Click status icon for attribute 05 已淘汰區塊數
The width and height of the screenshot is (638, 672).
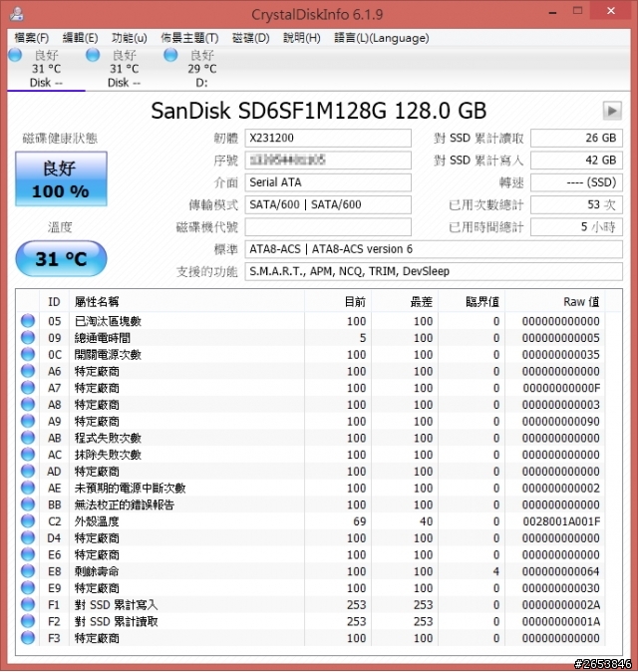pos(28,321)
